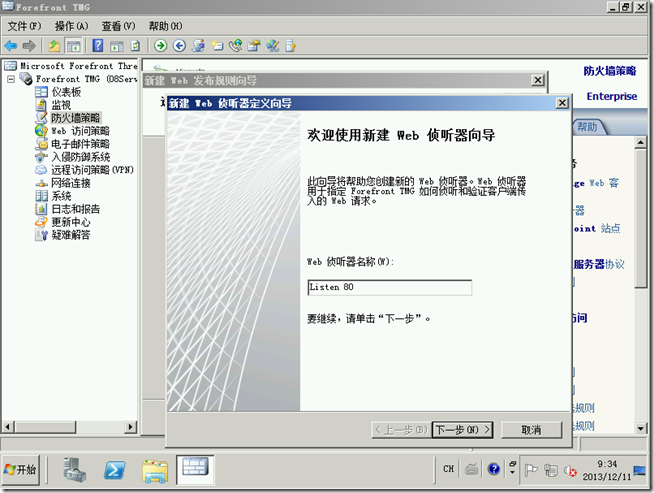Click 下一步(N) in the listener wizard

point(462,430)
